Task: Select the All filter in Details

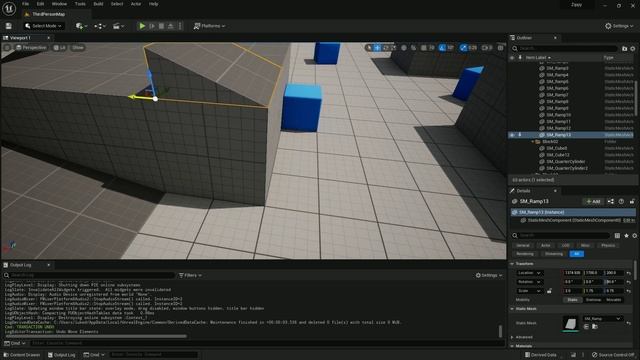Action: click(x=576, y=254)
